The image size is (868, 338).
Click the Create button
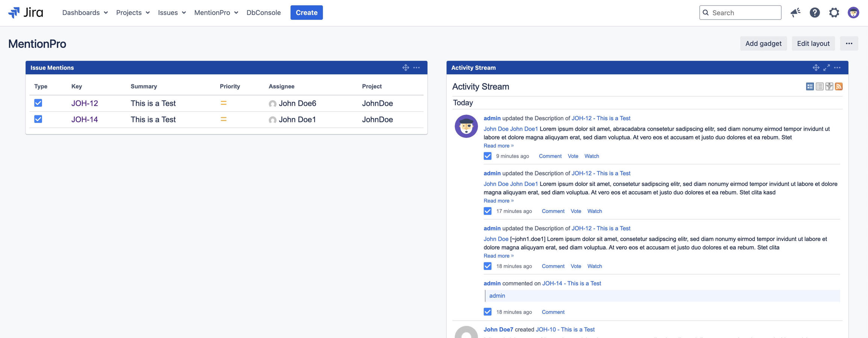306,12
